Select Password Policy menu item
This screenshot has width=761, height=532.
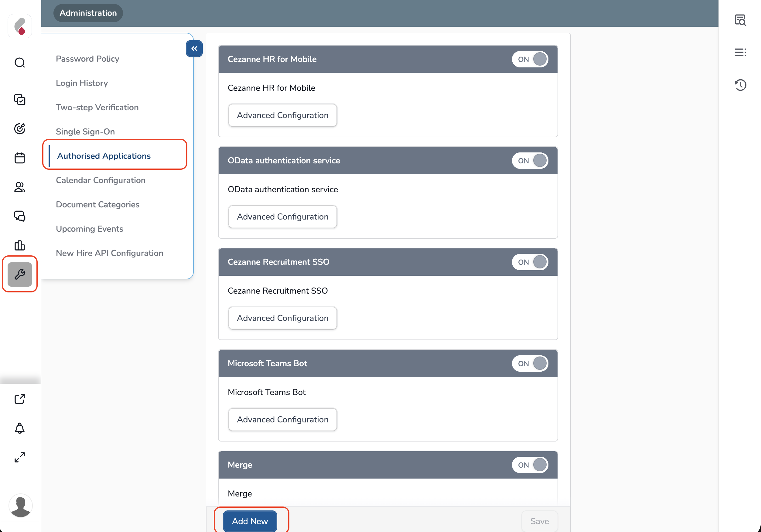tap(87, 59)
